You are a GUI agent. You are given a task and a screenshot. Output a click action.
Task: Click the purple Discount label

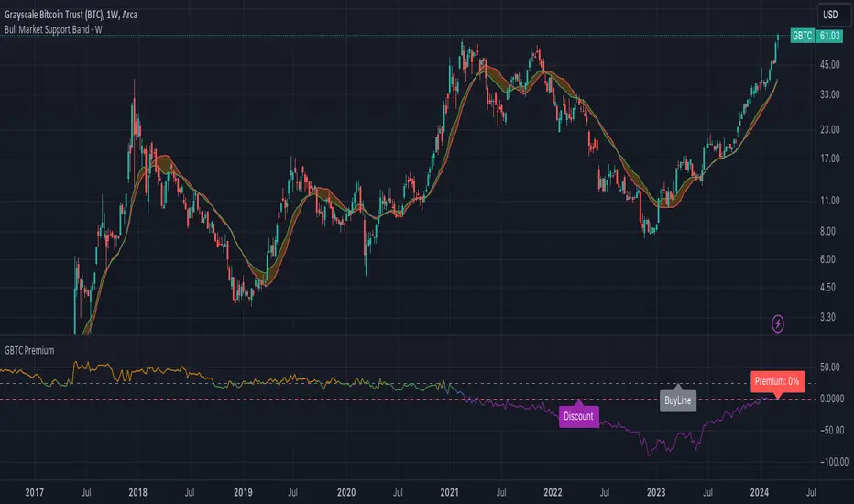coord(578,416)
